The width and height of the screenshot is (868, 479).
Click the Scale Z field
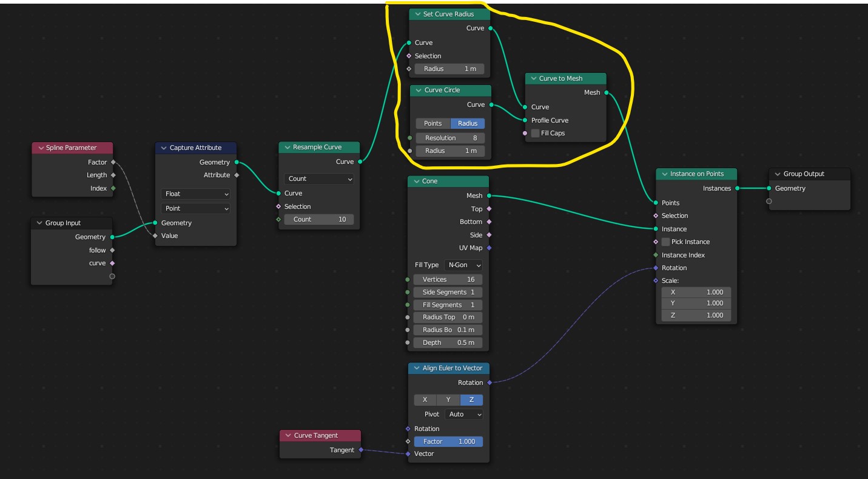coord(696,315)
